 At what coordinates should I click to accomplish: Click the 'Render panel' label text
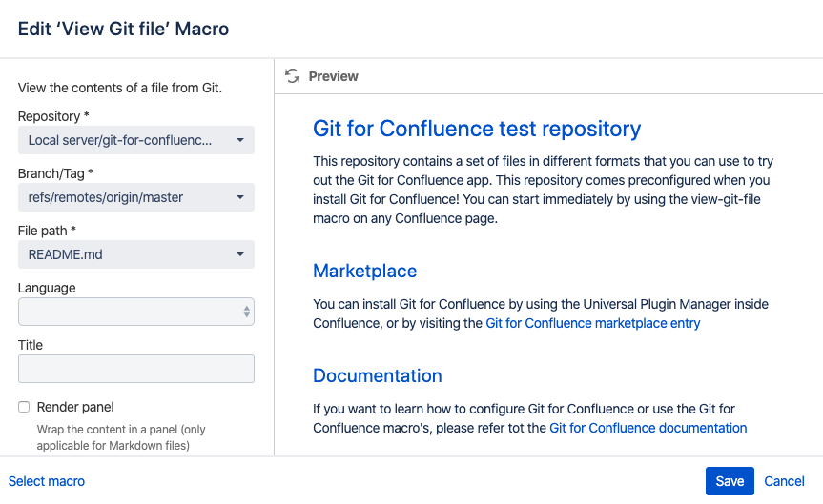(x=75, y=407)
